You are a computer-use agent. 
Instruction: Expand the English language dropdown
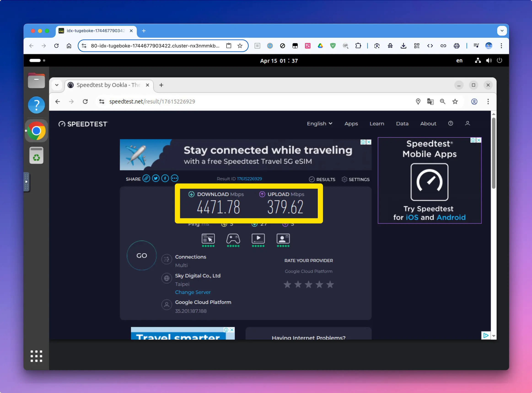pos(320,123)
